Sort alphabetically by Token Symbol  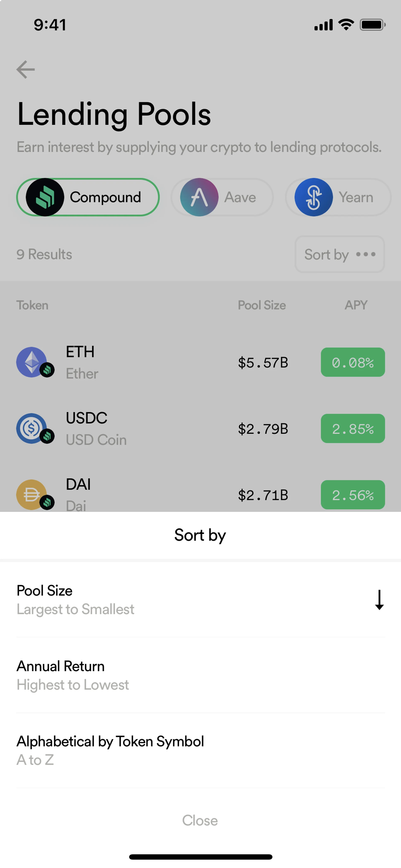(x=110, y=750)
